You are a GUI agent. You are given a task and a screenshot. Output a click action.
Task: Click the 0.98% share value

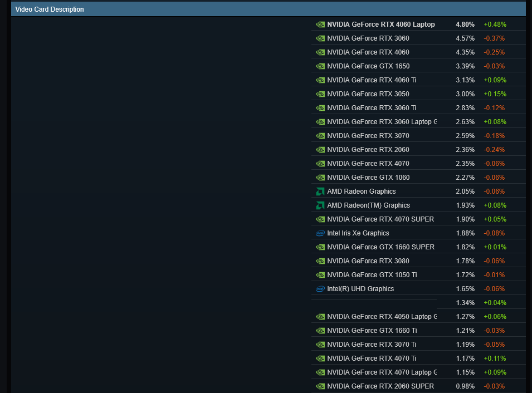465,386
